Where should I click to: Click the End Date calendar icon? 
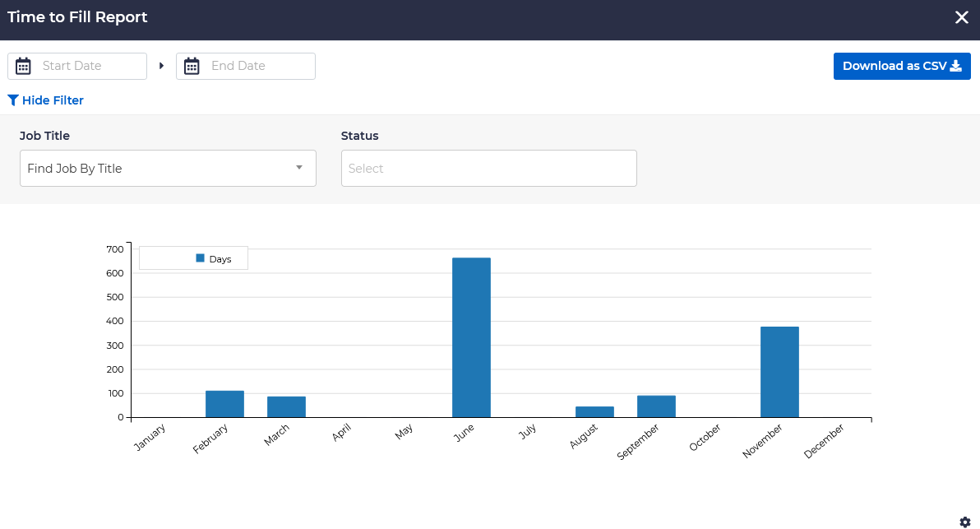click(x=192, y=66)
